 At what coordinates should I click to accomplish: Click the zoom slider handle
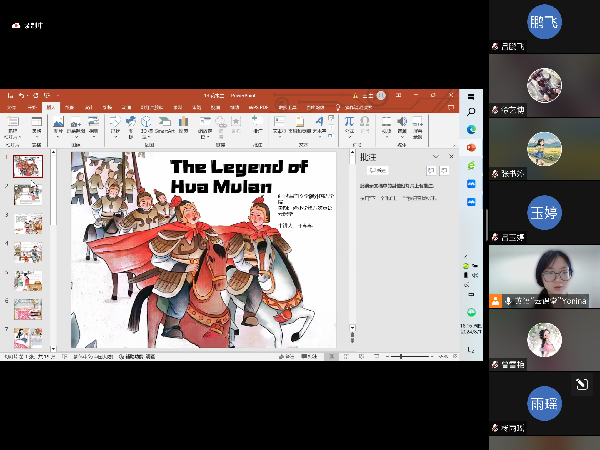tap(401, 357)
